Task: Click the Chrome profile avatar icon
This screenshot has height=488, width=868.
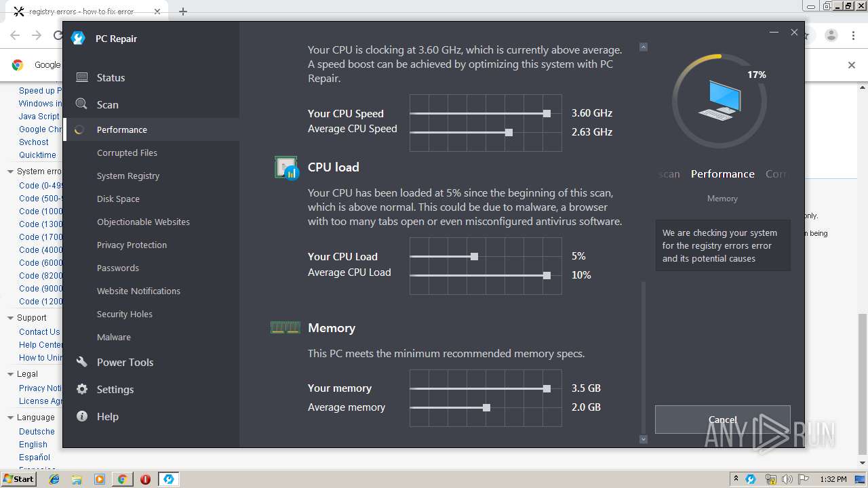Action: (831, 35)
